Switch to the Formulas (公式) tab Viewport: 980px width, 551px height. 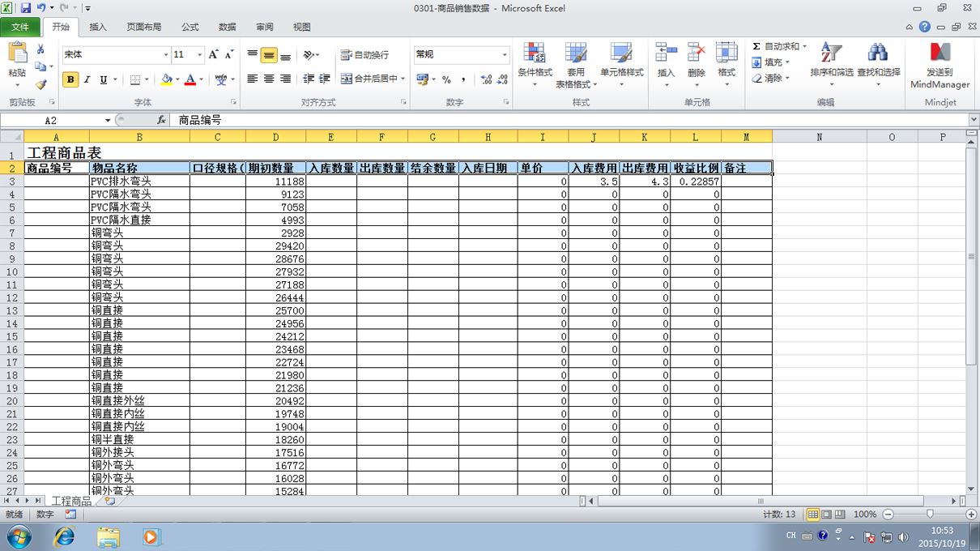(x=190, y=27)
